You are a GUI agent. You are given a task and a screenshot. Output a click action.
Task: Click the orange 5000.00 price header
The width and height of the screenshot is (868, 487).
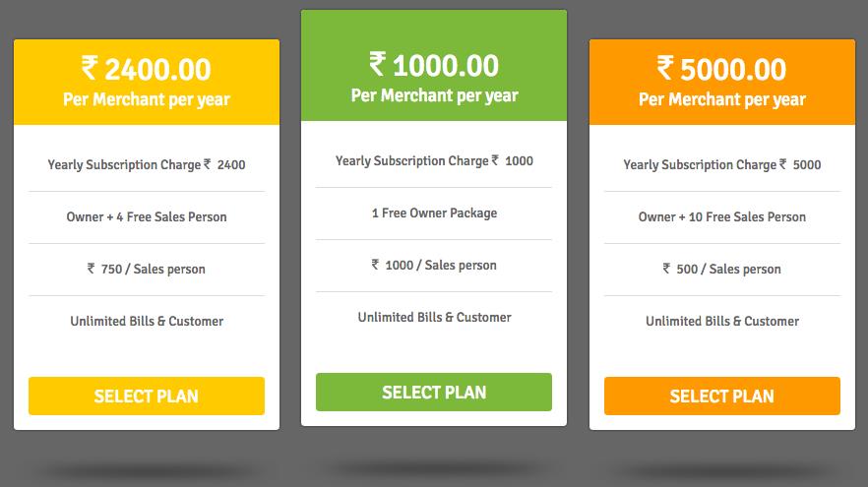point(722,82)
